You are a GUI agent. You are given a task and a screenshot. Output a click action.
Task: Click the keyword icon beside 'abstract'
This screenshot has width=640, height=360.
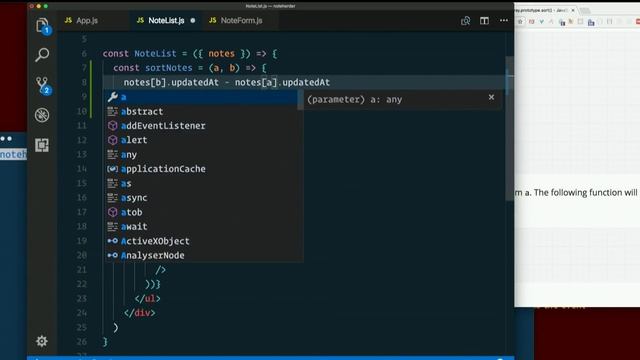(113, 111)
